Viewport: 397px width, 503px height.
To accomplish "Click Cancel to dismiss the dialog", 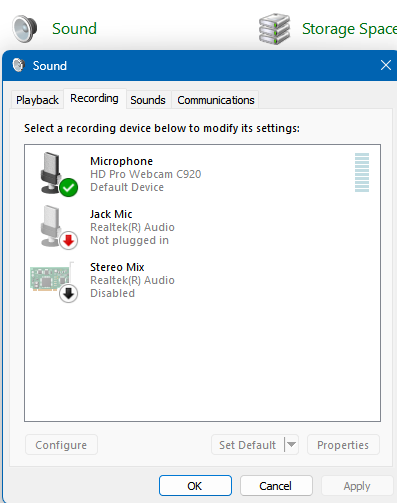I will (x=276, y=486).
